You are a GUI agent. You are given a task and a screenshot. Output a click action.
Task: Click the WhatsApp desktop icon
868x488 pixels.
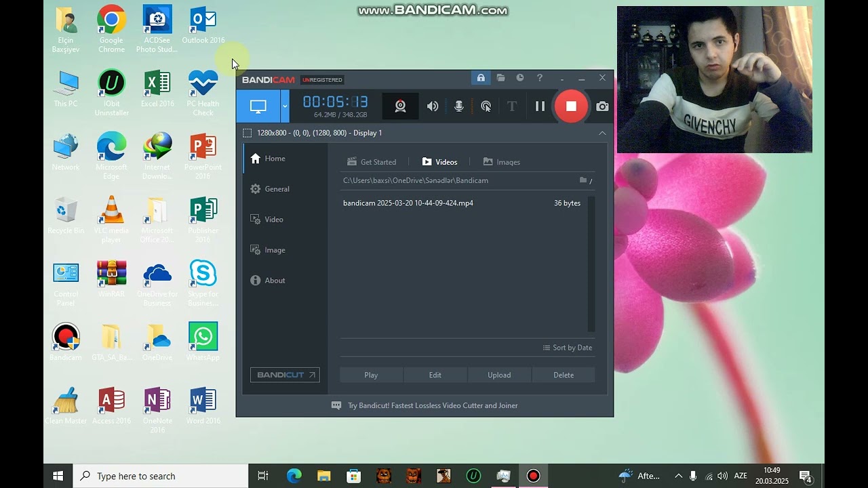pos(203,342)
